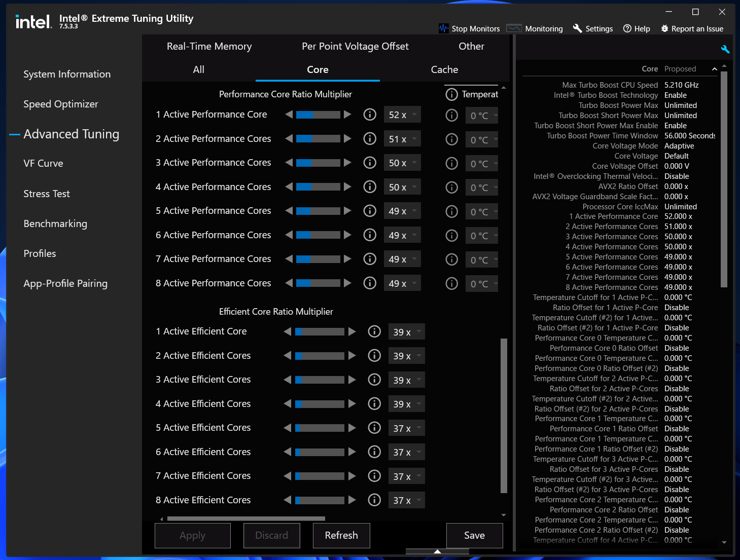
Task: Open info for 2 Active Performance Cores ratio
Action: [x=370, y=138]
